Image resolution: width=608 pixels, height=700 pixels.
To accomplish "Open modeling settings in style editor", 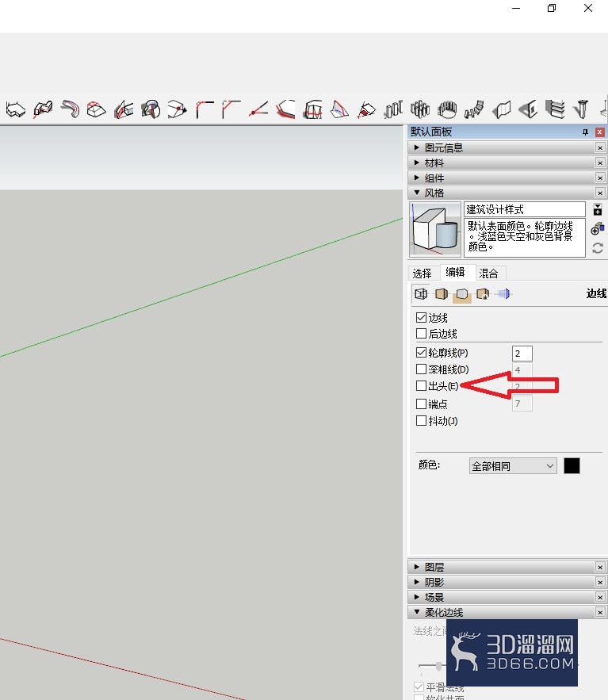I will pyautogui.click(x=503, y=294).
